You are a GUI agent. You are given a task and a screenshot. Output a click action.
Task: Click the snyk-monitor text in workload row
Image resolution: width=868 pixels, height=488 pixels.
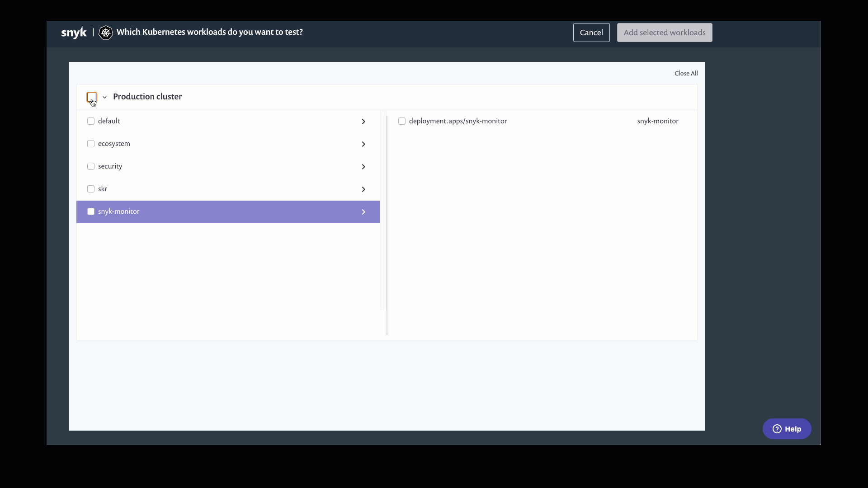tap(658, 121)
